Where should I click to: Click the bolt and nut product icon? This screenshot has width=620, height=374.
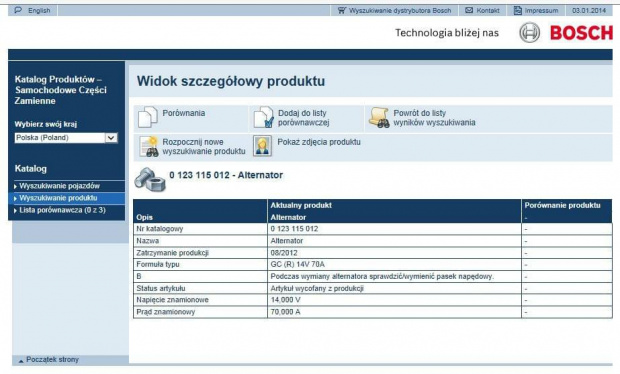coord(149,179)
